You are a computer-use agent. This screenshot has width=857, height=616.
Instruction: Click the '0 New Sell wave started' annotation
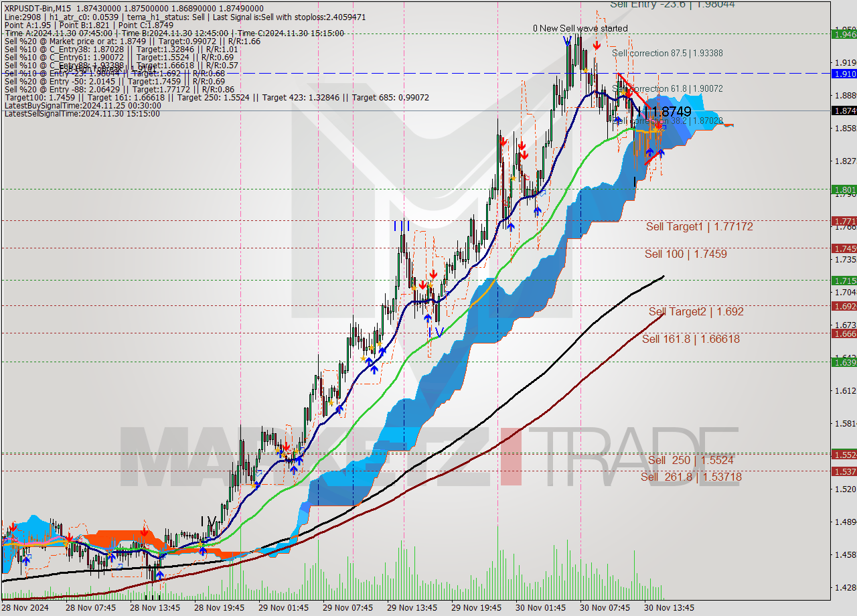(580, 28)
